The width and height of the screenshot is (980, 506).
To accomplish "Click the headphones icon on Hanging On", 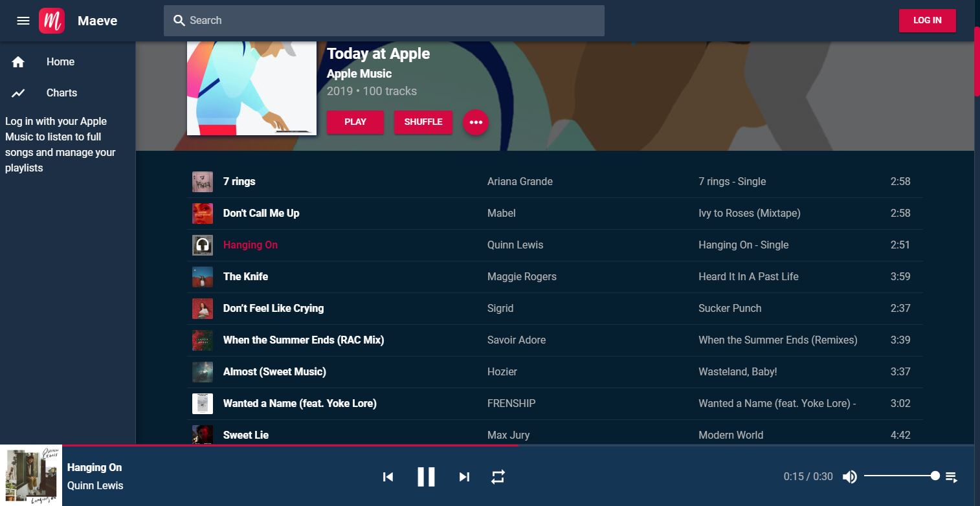I will pyautogui.click(x=203, y=245).
